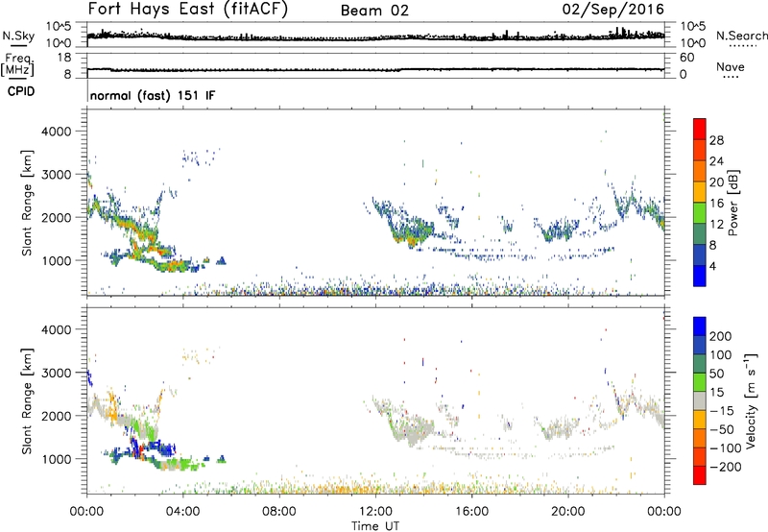Click the "Slant Range [km]" label of power panel
Image resolution: width=768 pixels, height=532 pixels.
[27, 203]
